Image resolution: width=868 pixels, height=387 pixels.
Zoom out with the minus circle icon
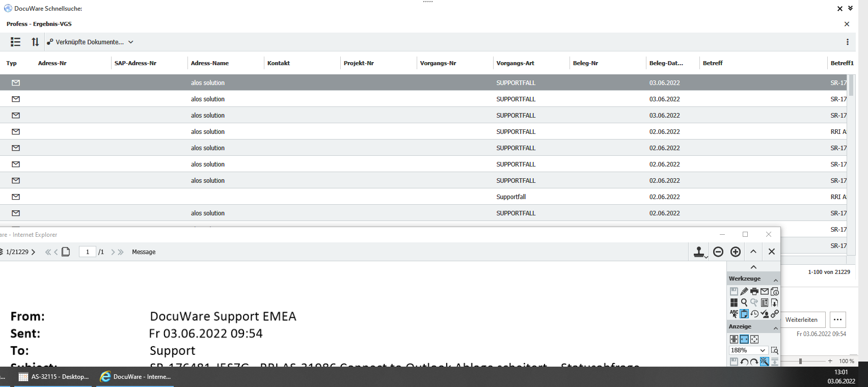click(718, 252)
